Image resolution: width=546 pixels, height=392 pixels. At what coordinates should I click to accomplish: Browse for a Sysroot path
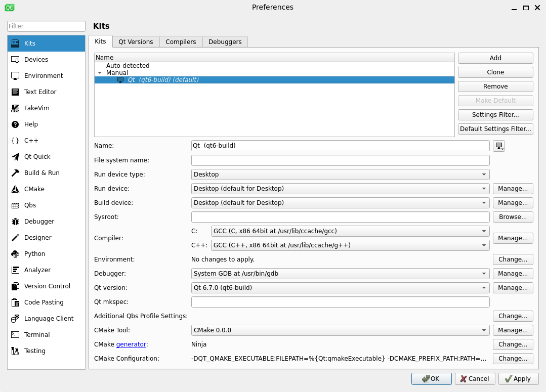tap(513, 217)
